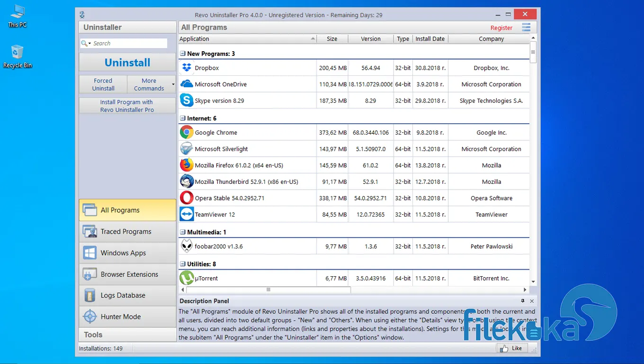Collapse the Utilities group
Viewport: 644px width, 364px height.
tap(183, 264)
